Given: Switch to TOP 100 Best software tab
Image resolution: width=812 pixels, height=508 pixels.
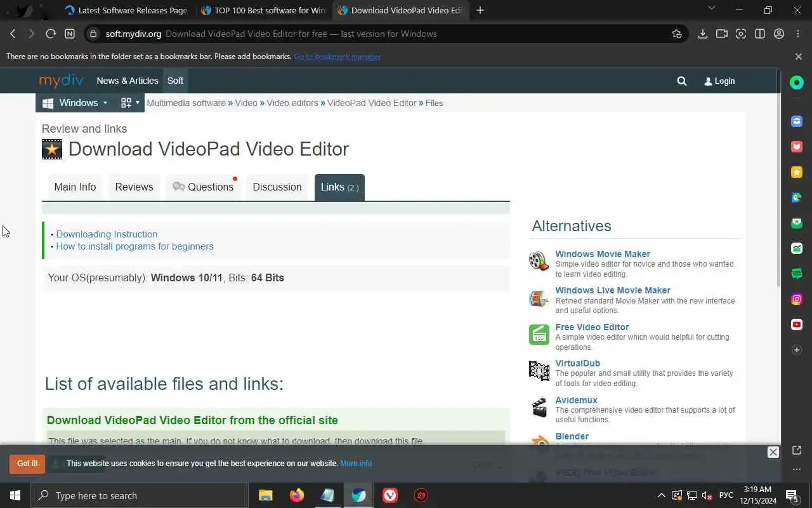Looking at the screenshot, I should tap(263, 10).
